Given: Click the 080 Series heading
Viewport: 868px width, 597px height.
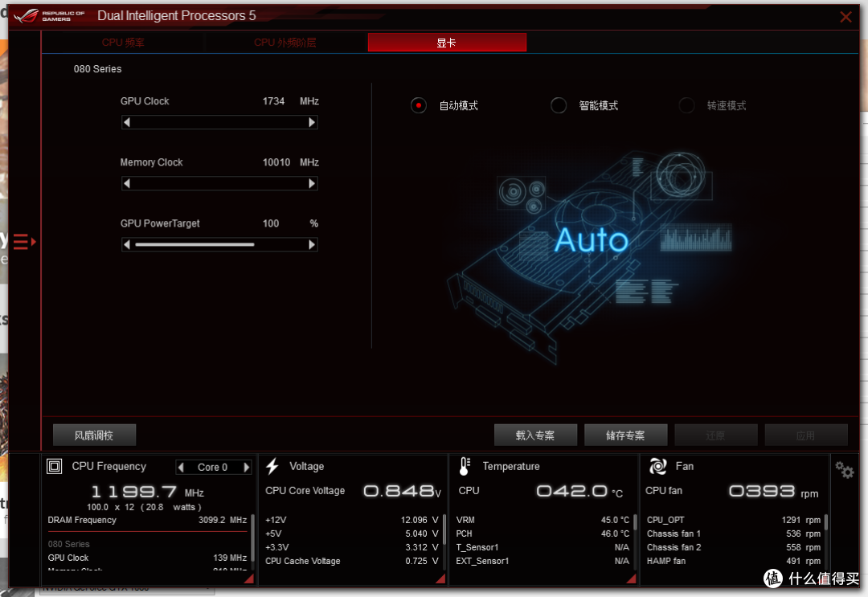Looking at the screenshot, I should tap(97, 69).
